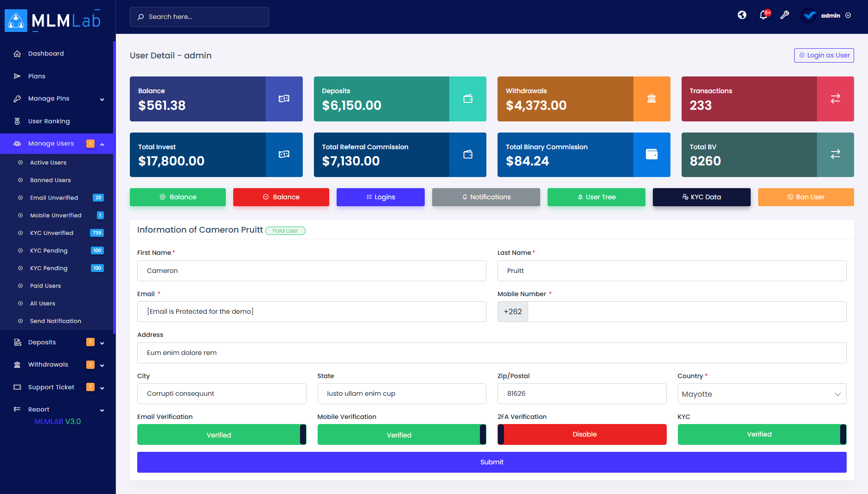
Task: Click the Transactions card arrows icon
Action: click(x=835, y=99)
